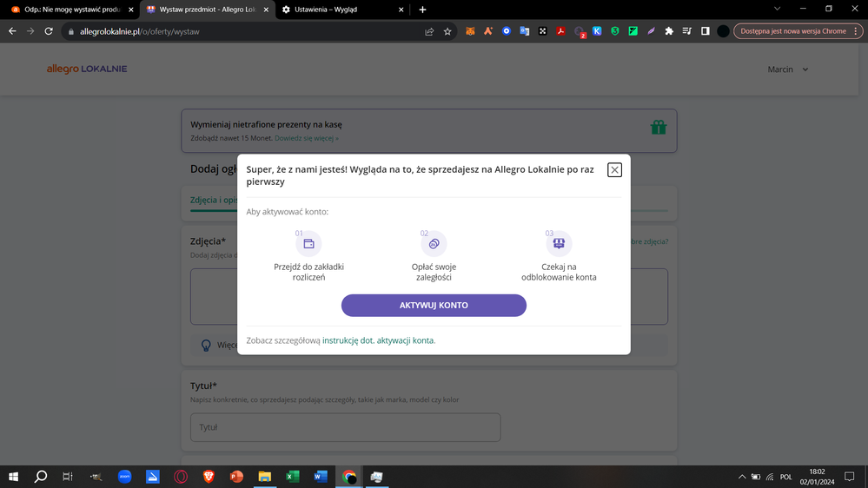
Task: Focus the Tytuł input field
Action: pos(346,427)
